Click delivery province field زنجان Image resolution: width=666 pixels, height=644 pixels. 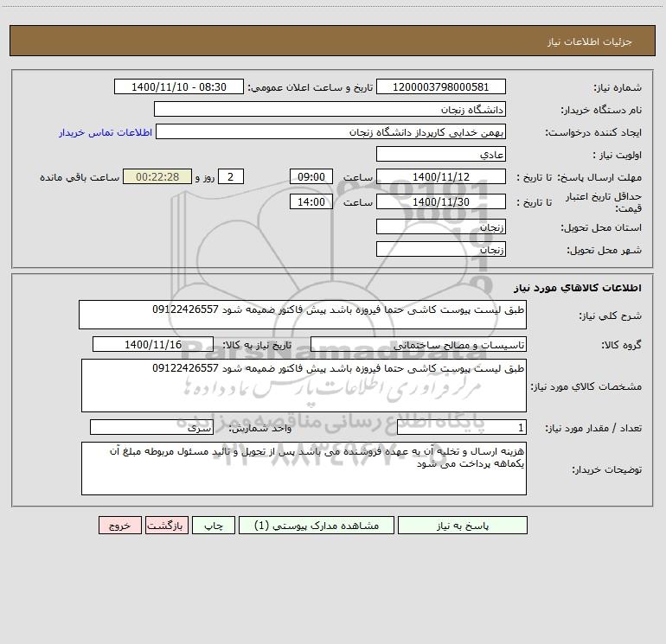point(441,226)
